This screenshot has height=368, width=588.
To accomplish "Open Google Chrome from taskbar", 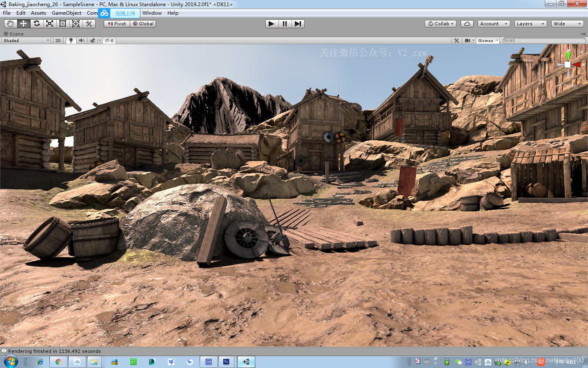I will 58,362.
